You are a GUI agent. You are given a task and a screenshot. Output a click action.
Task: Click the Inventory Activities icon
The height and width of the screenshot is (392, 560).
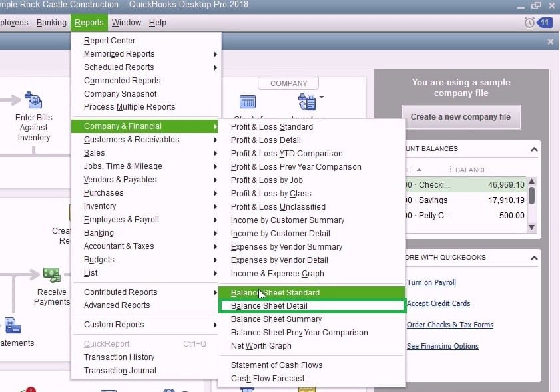[307, 102]
